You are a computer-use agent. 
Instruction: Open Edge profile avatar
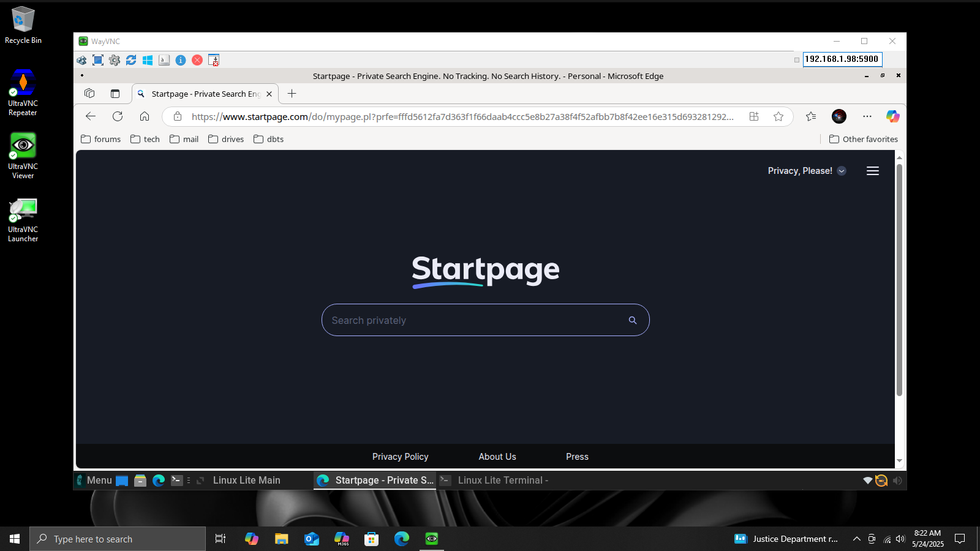coord(839,116)
